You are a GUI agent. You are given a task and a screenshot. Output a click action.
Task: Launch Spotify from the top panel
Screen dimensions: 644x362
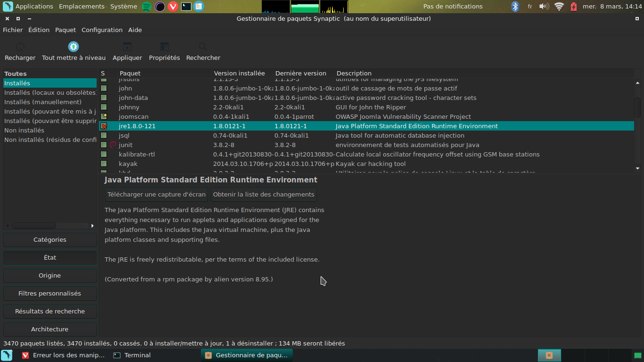(x=147, y=7)
